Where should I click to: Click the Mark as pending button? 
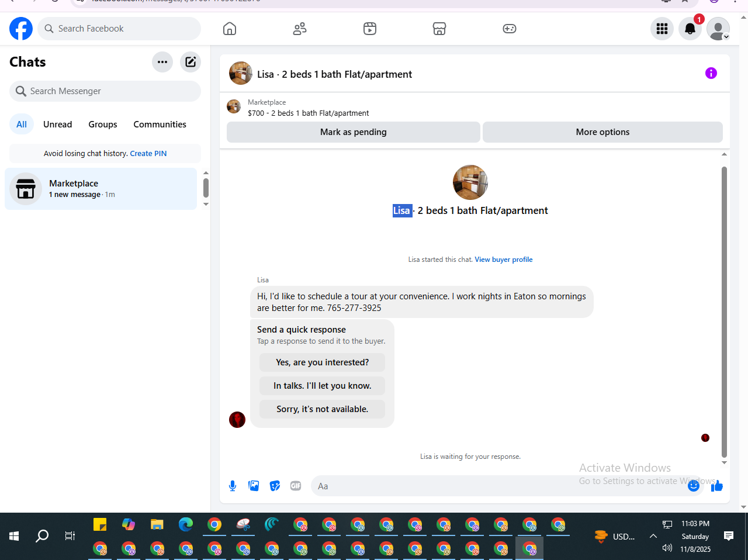[x=354, y=132]
